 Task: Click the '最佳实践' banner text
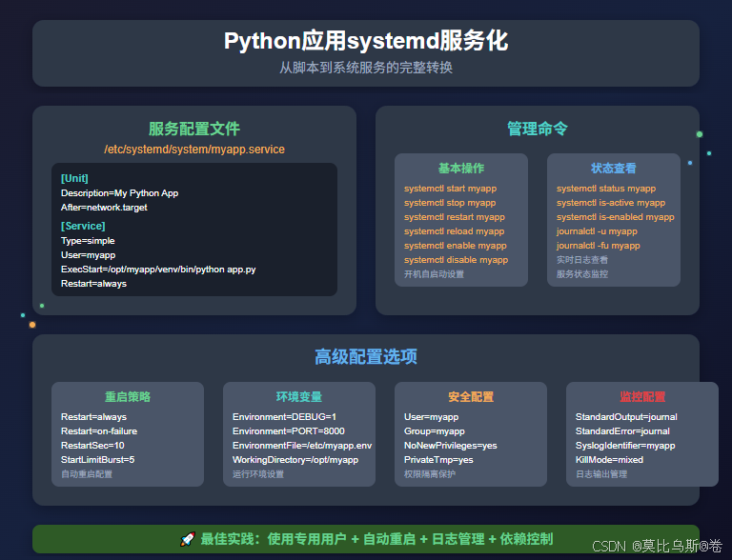click(376, 539)
